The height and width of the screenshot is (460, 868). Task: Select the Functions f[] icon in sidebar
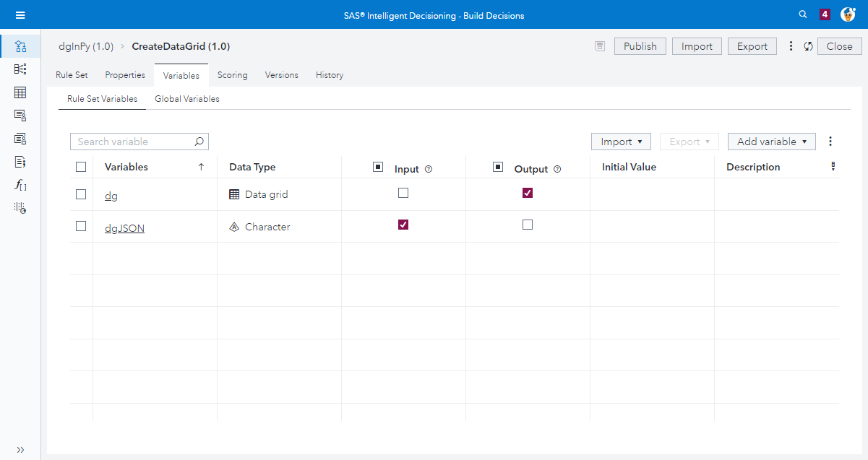point(20,185)
